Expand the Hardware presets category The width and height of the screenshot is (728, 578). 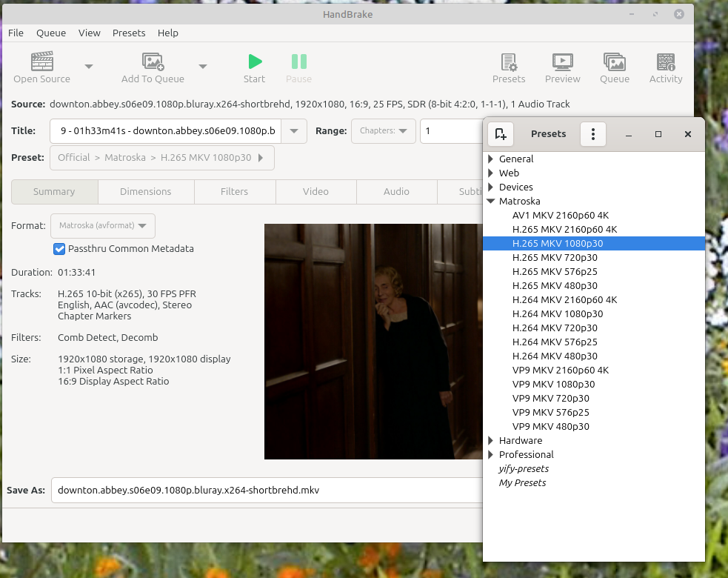coord(490,441)
